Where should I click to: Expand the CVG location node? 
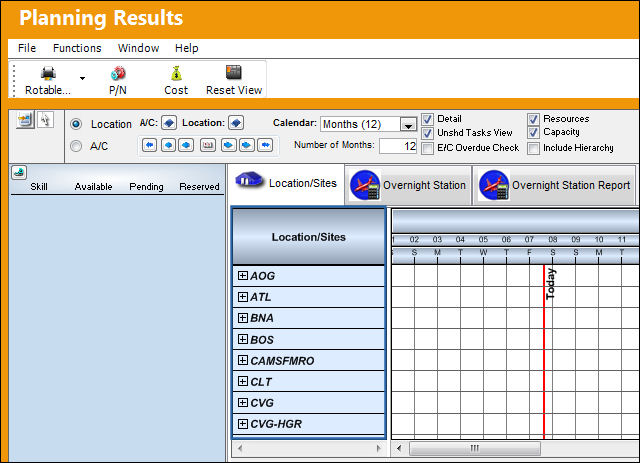[243, 403]
